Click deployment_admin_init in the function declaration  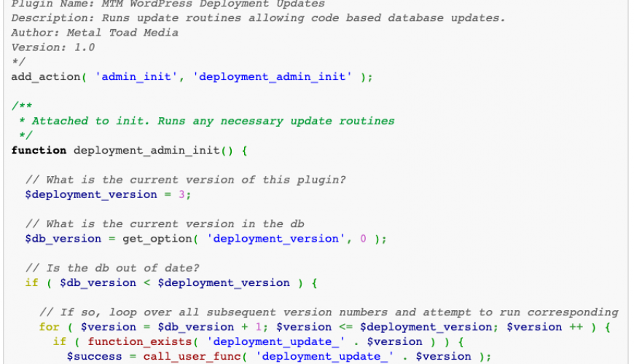[152, 150]
